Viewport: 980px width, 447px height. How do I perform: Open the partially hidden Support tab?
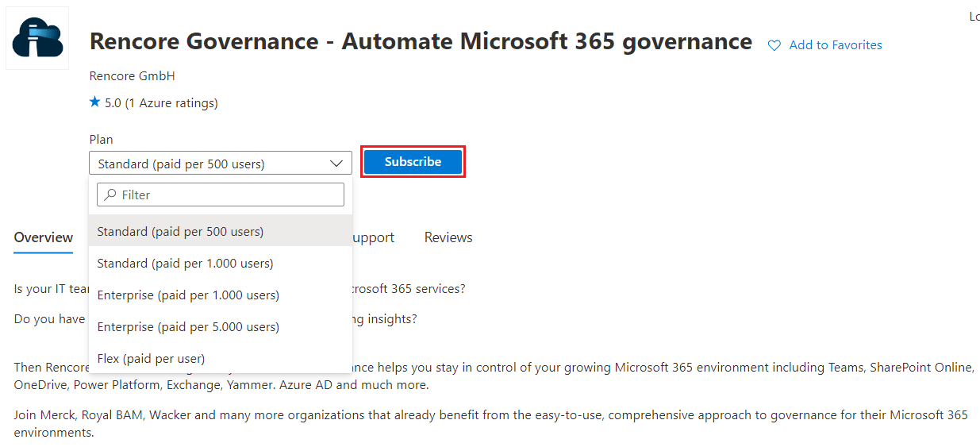pyautogui.click(x=373, y=237)
